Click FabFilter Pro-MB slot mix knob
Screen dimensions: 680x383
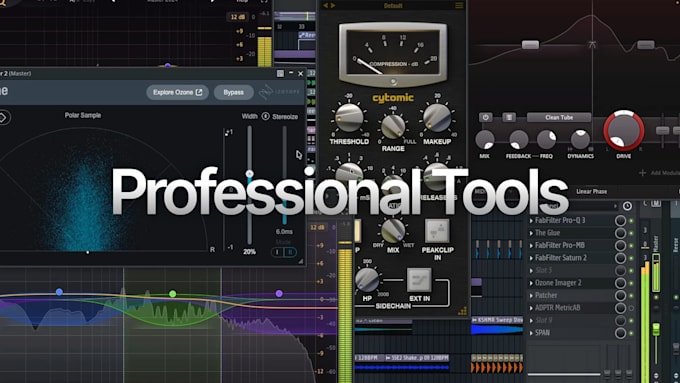point(621,246)
